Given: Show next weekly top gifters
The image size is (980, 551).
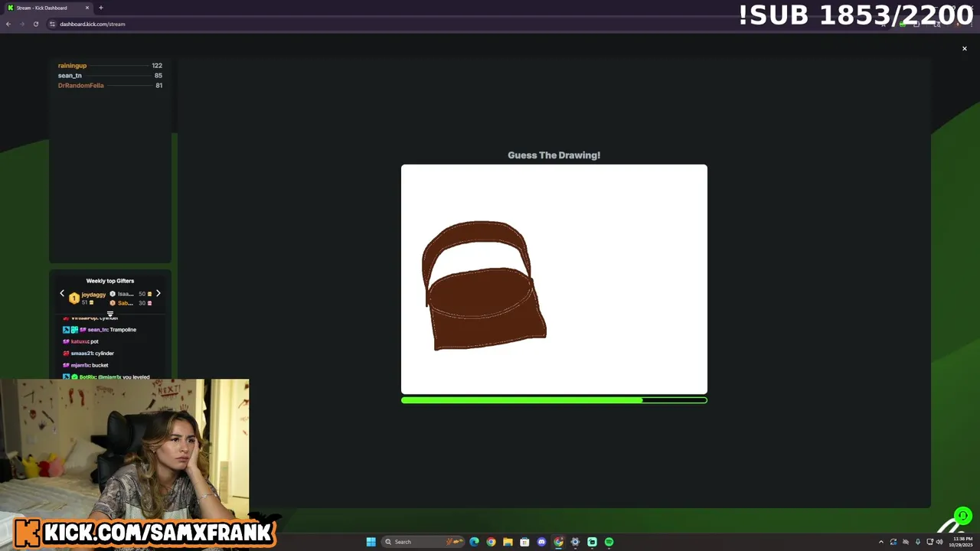Looking at the screenshot, I should click(x=158, y=294).
